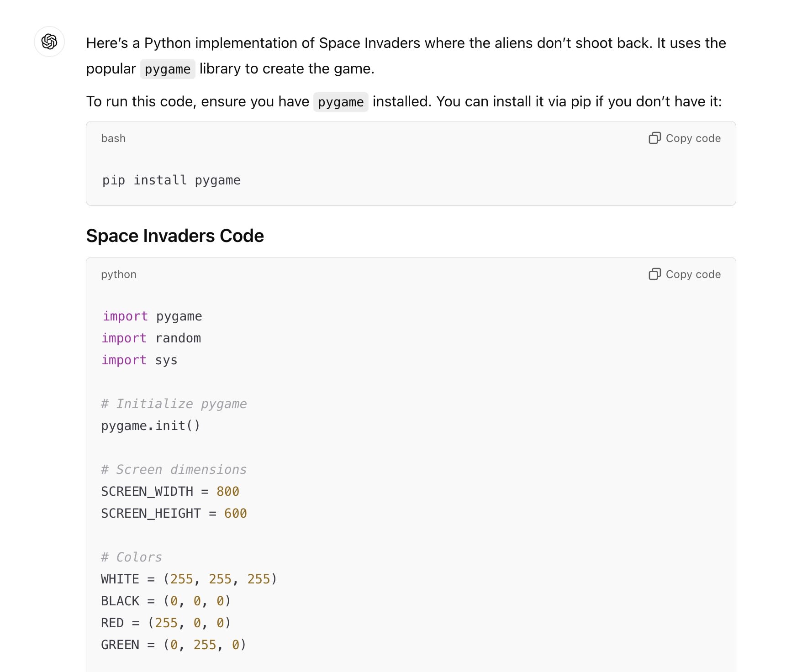
Task: Click the GREEN color tuple definition line
Action: (x=174, y=645)
